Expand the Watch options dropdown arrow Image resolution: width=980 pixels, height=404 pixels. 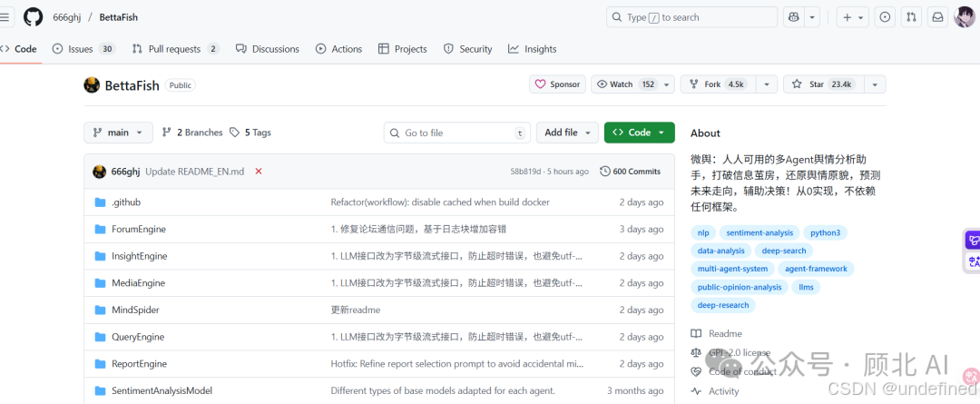(x=667, y=84)
